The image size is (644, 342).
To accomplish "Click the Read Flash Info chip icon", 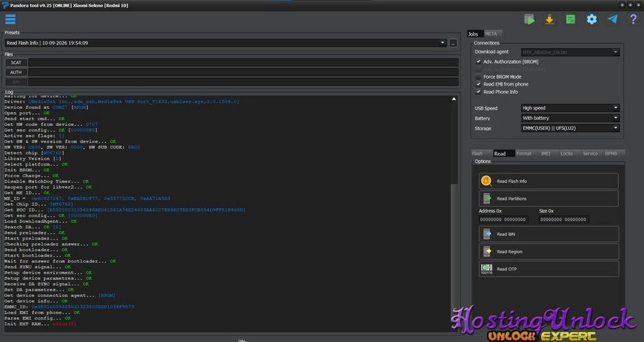I will (486, 181).
